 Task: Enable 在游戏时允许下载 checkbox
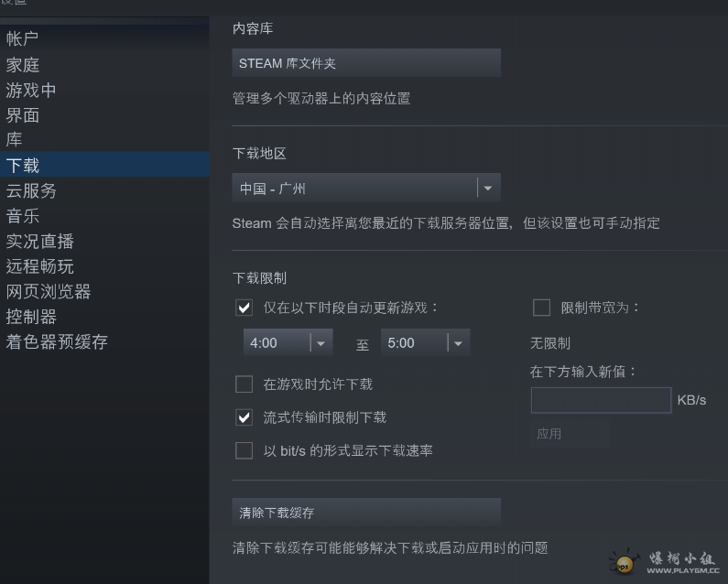pos(244,384)
